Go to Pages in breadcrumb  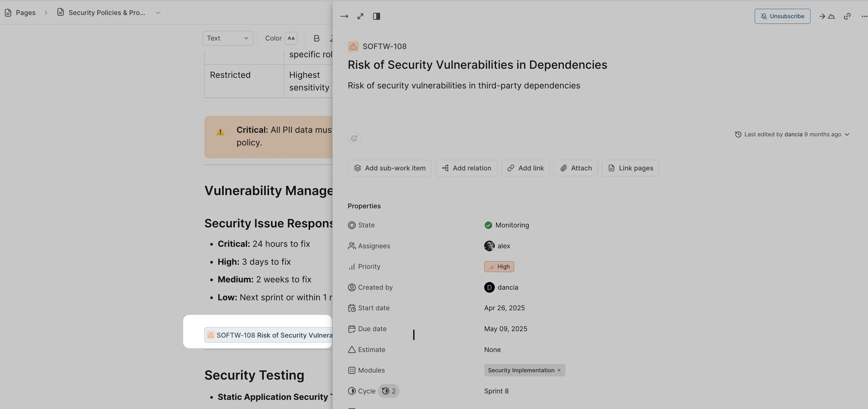25,13
